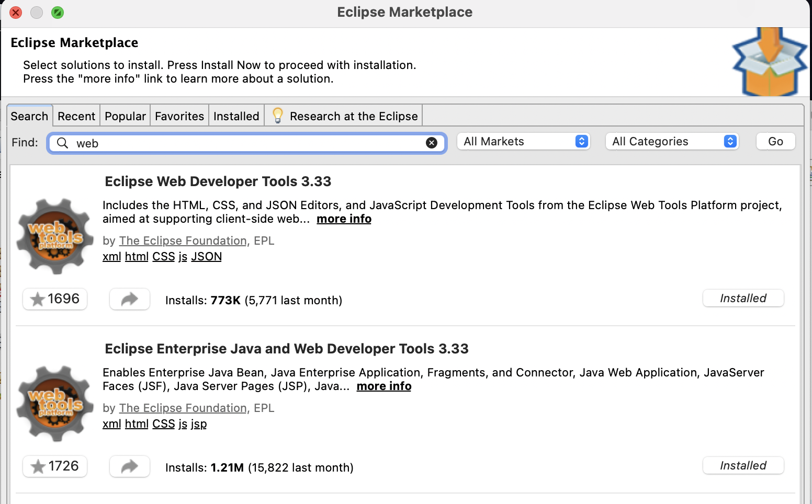Image resolution: width=812 pixels, height=504 pixels.
Task: Clear the search field with the X icon
Action: pyautogui.click(x=432, y=143)
